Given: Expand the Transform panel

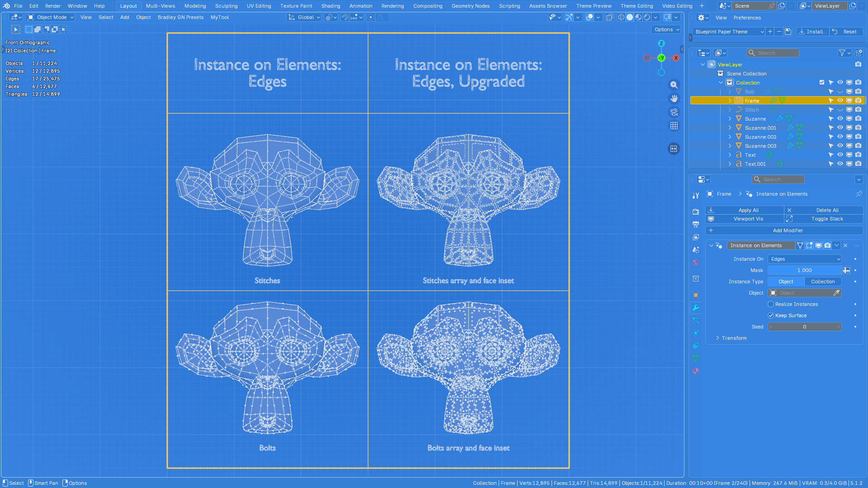Looking at the screenshot, I should point(734,338).
